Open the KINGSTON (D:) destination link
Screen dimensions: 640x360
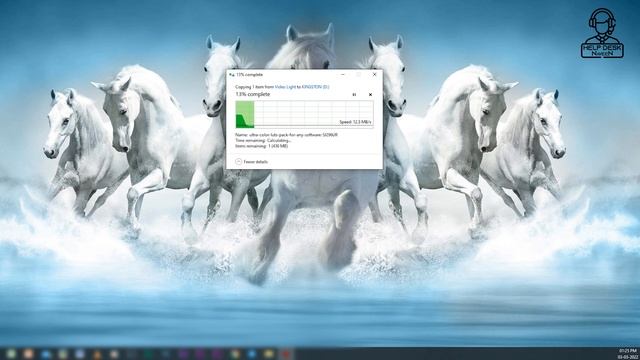coord(316,87)
